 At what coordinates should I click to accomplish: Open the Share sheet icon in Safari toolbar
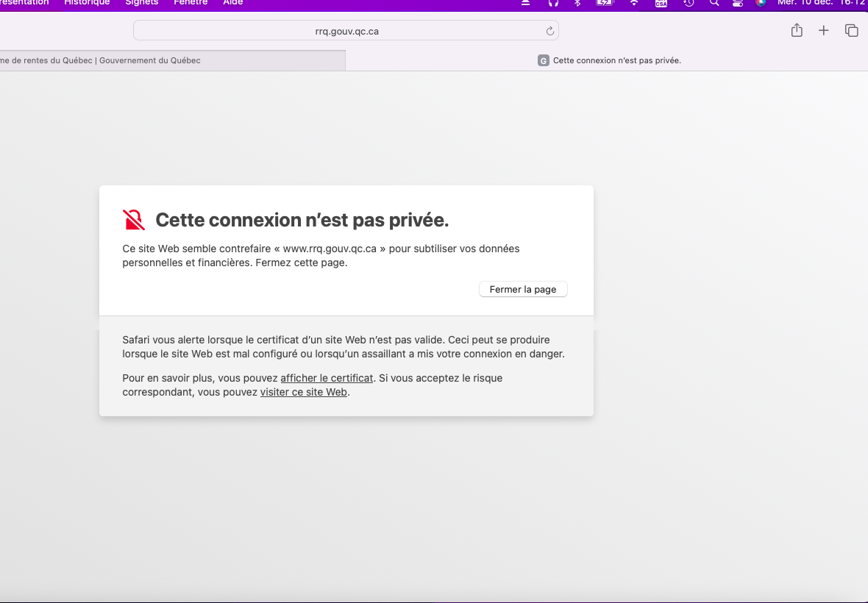pos(797,30)
